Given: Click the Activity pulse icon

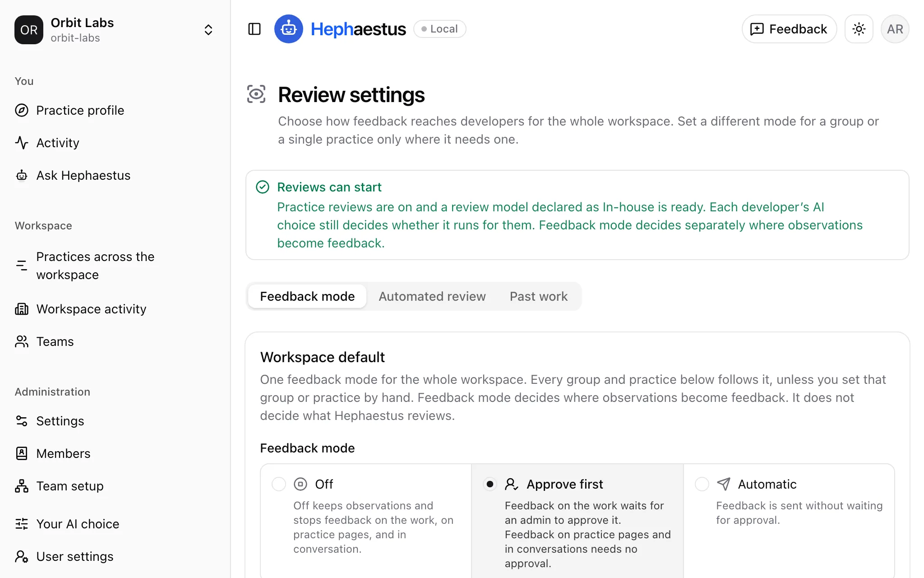Looking at the screenshot, I should click(22, 143).
